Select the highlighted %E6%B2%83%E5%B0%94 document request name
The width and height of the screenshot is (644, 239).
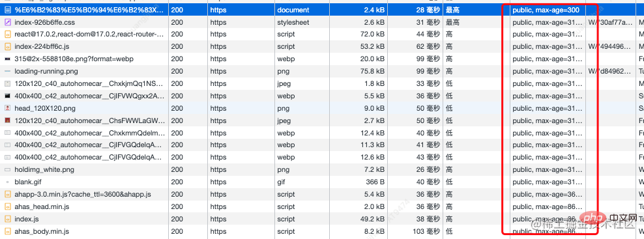pyautogui.click(x=89, y=10)
